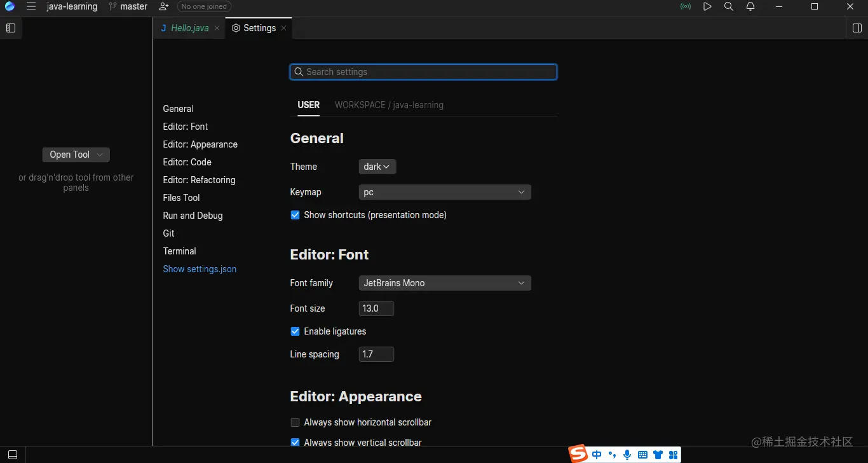Image resolution: width=868 pixels, height=463 pixels.
Task: Open the soft keyboard icon
Action: pos(642,455)
